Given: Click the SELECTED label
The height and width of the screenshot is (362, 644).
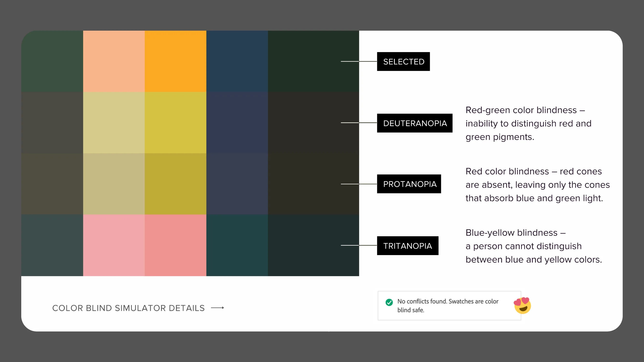Looking at the screenshot, I should point(403,62).
